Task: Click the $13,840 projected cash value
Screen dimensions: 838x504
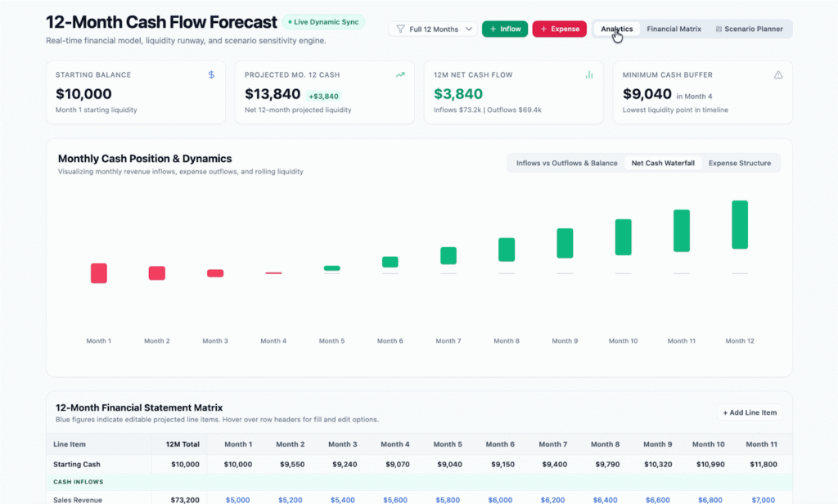Action: click(x=273, y=94)
